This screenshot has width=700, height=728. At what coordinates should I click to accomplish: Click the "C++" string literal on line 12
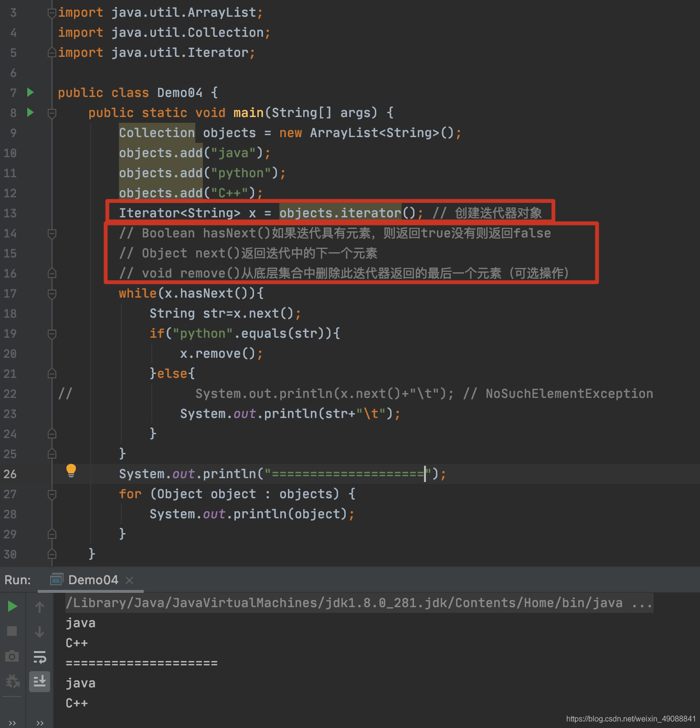point(230,193)
